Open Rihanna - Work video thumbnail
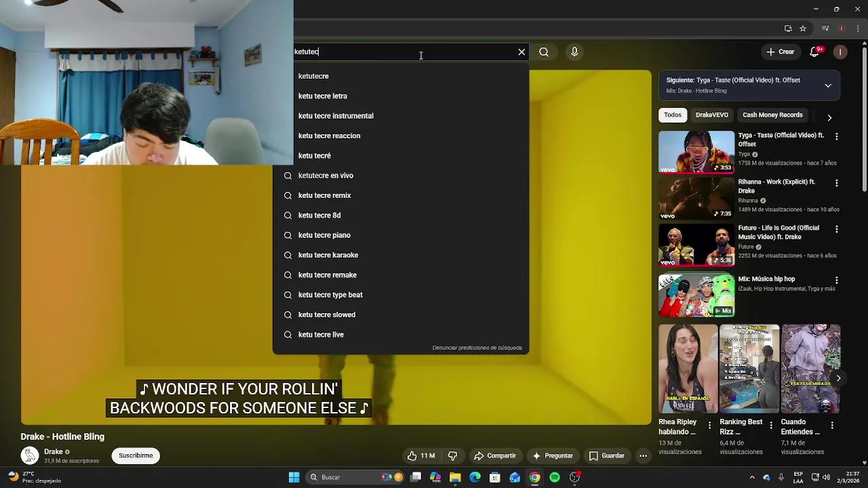The image size is (868, 488). (x=696, y=199)
